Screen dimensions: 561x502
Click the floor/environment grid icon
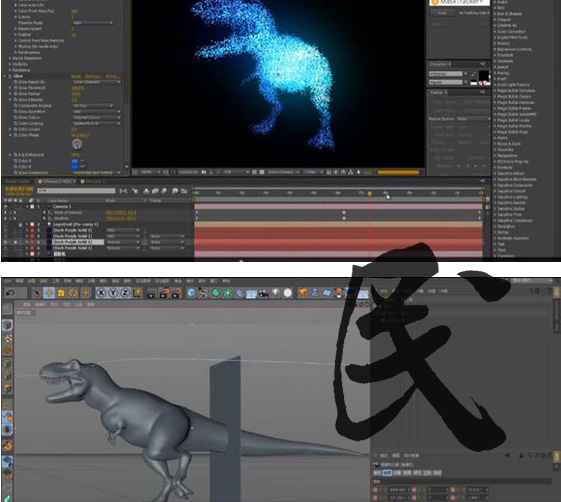[251, 294]
